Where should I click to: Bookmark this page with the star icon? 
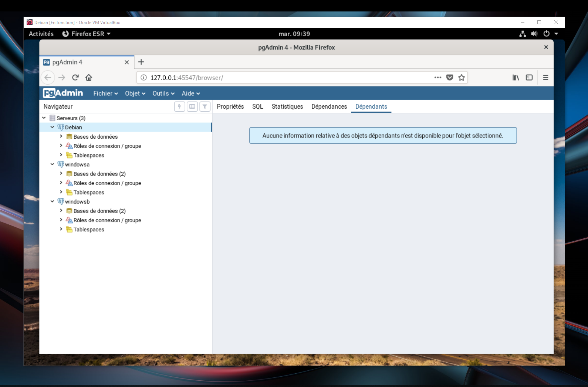(x=462, y=78)
